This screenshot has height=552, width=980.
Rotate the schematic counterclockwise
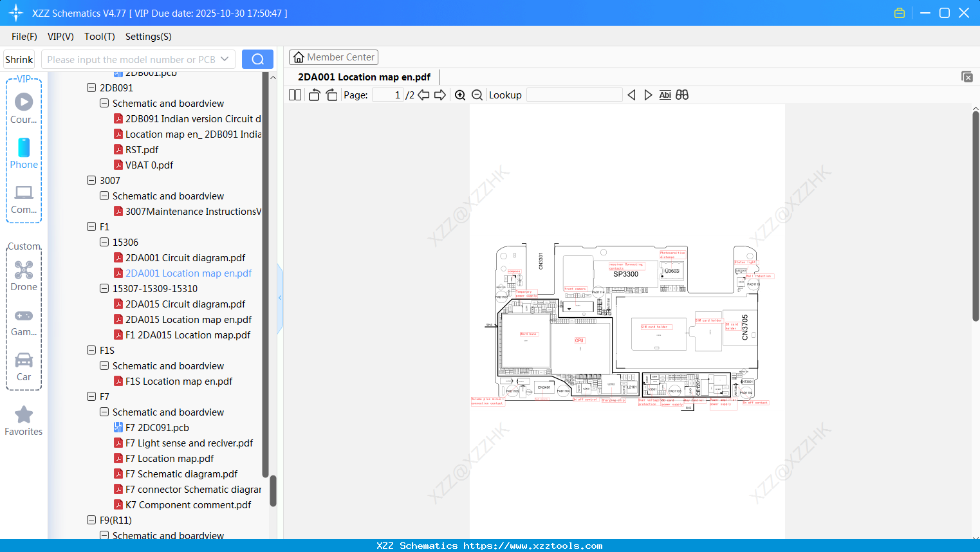click(x=313, y=95)
